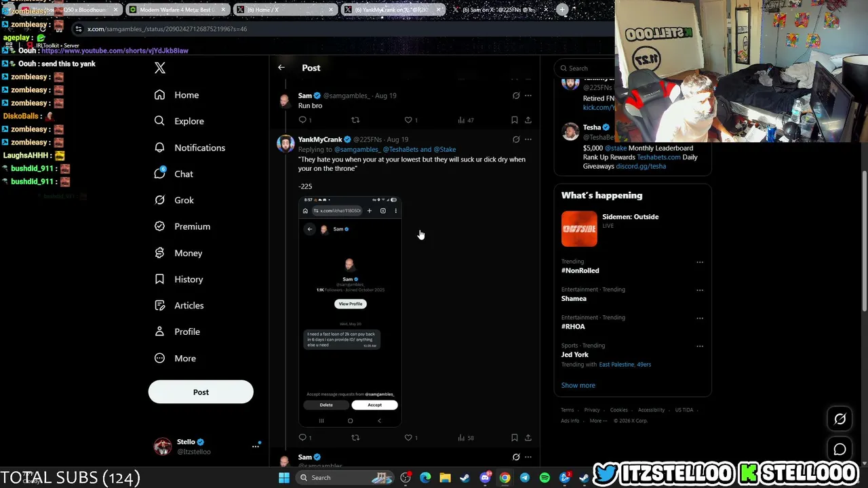
Task: Share YankMyCrank's post
Action: point(528,438)
